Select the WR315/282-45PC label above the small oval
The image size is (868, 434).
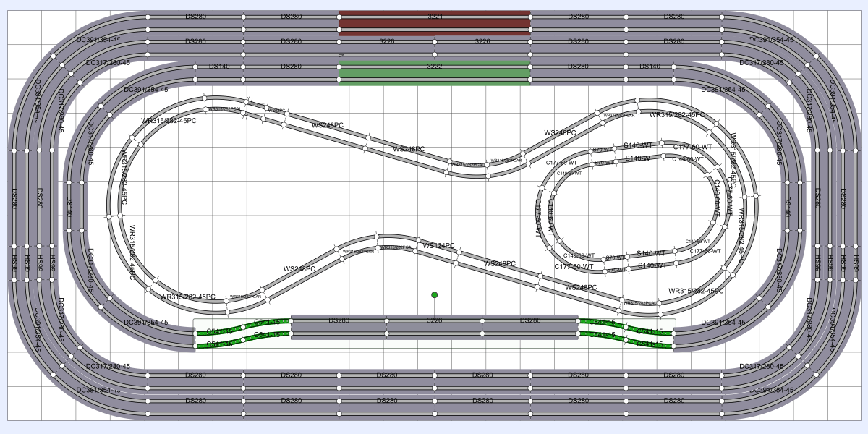click(677, 115)
